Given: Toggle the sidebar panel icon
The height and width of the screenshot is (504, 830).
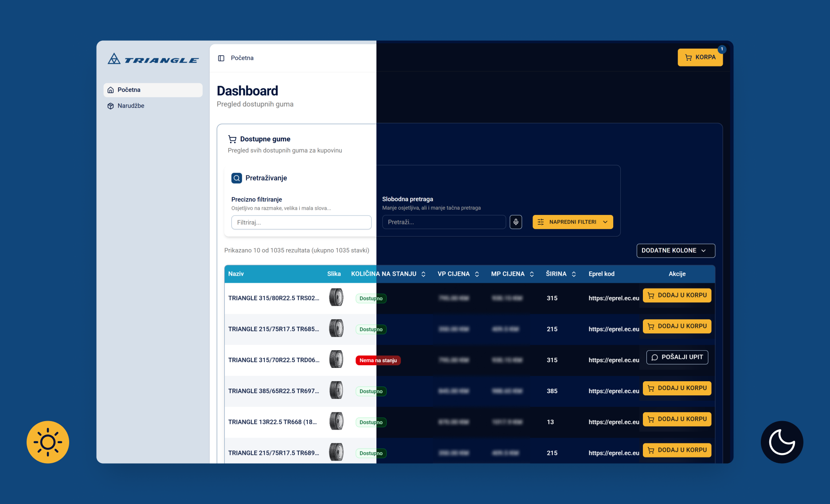Looking at the screenshot, I should 221,58.
